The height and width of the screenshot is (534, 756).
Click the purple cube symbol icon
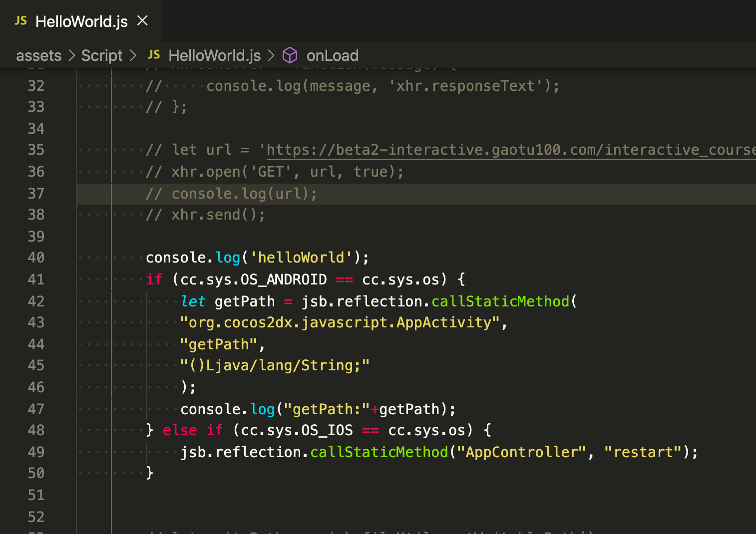(290, 55)
